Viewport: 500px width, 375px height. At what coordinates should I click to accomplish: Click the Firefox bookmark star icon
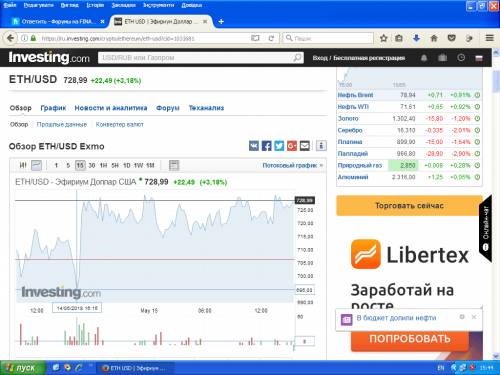[x=384, y=38]
